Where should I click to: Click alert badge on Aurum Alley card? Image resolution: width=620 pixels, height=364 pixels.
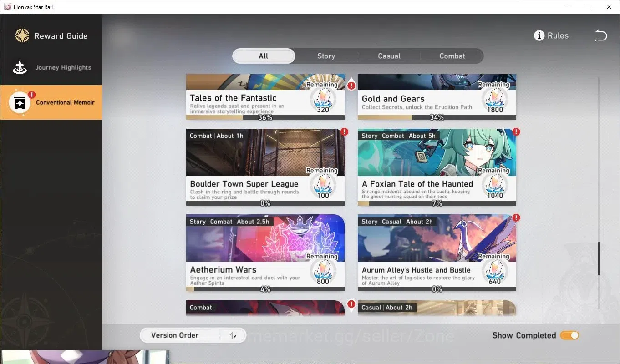point(516,217)
